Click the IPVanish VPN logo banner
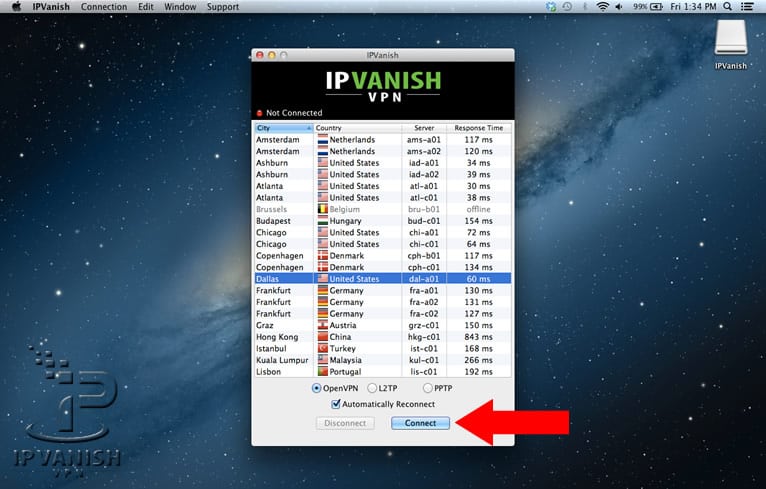 tap(383, 87)
